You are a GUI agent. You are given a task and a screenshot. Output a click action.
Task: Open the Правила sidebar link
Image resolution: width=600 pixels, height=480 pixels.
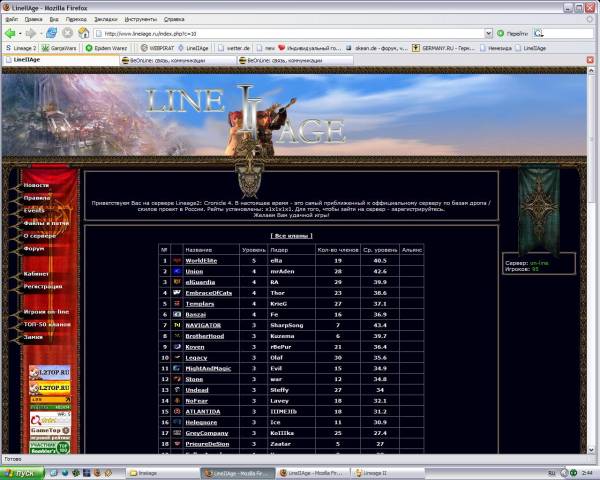tap(37, 198)
